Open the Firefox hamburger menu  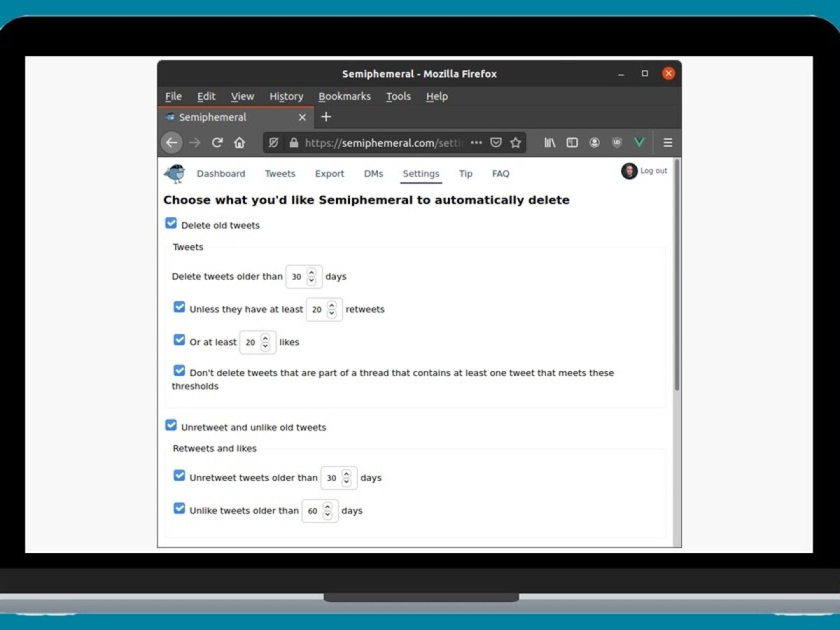668,143
